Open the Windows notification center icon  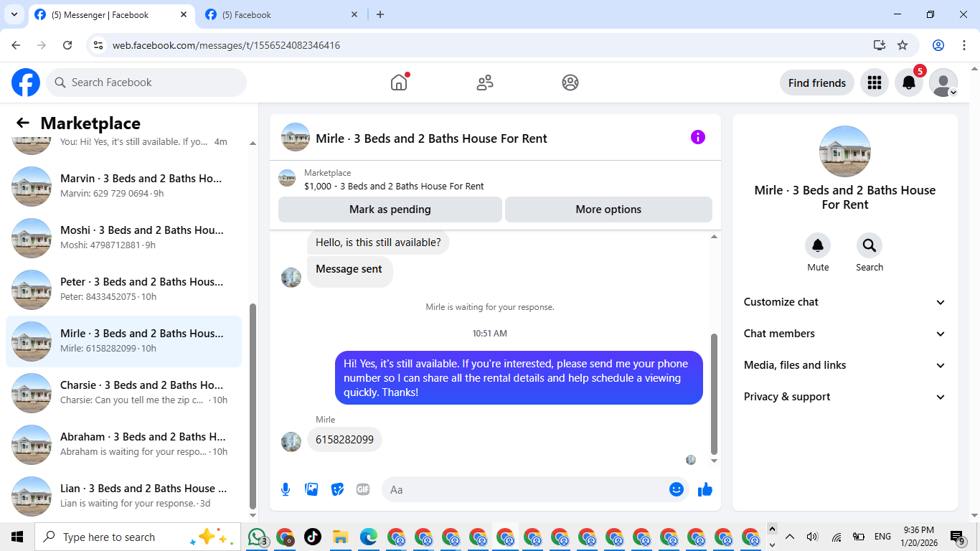click(x=957, y=537)
